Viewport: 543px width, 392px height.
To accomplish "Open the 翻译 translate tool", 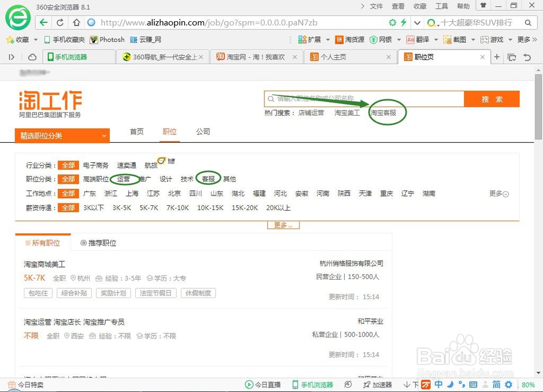I will point(418,40).
